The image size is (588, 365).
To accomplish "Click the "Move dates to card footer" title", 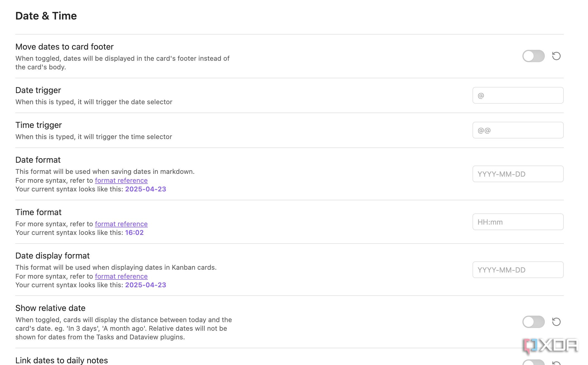I will point(64,47).
